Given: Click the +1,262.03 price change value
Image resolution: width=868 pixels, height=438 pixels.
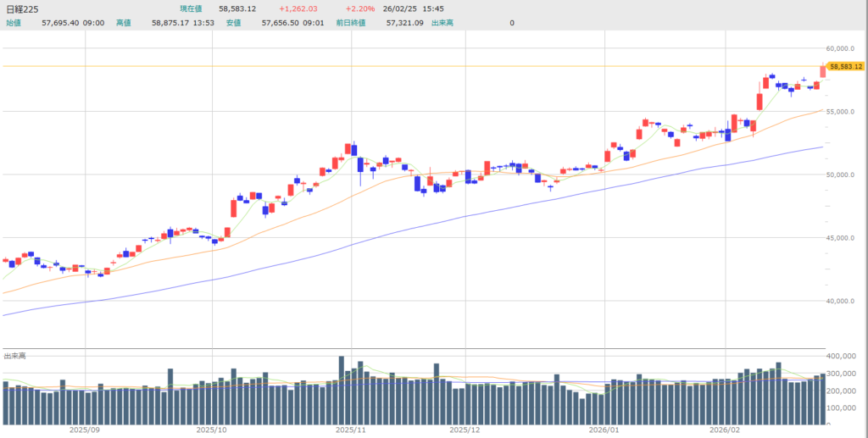Looking at the screenshot, I should click(298, 8).
